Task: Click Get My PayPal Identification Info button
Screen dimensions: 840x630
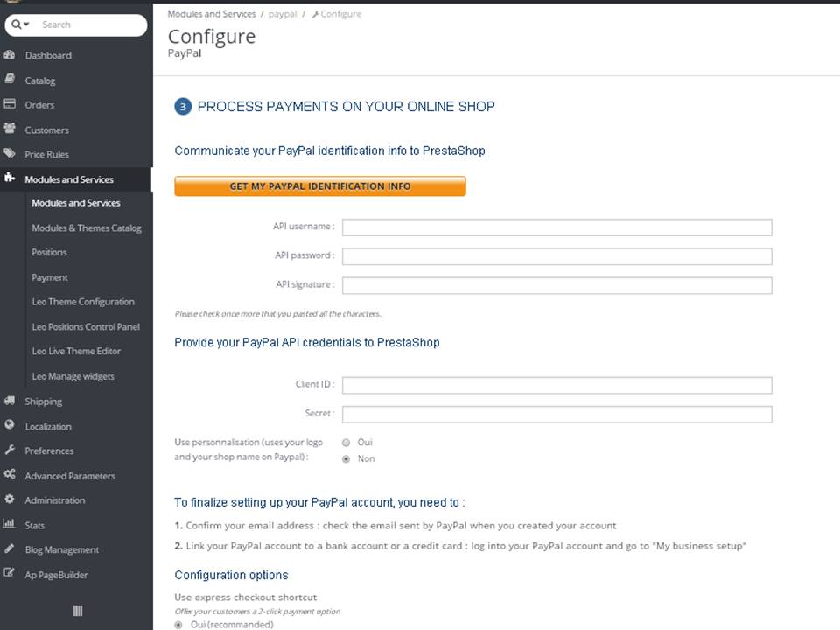Action: [x=319, y=186]
